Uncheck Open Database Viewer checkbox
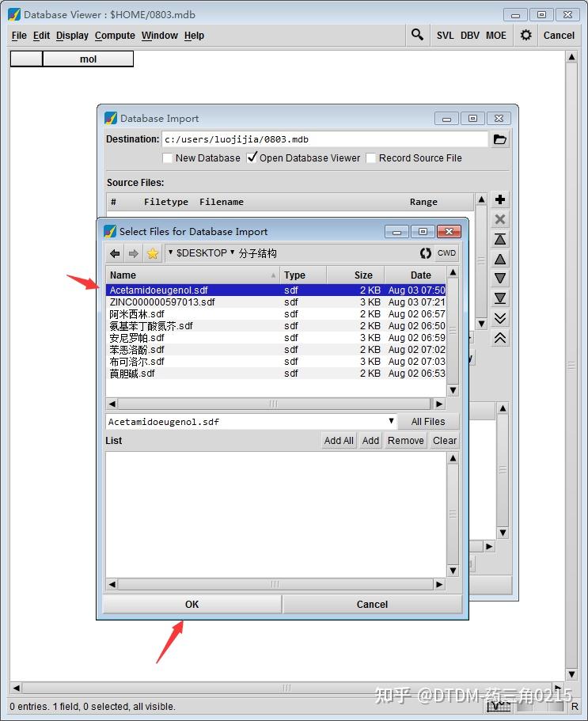Screen dimensions: 588x721 [x=252, y=157]
